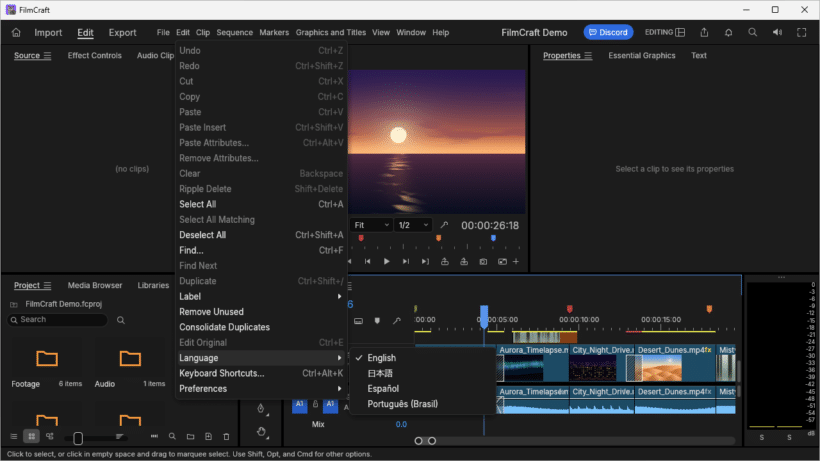Click Consolidate Duplicates menu item
This screenshot has height=461, width=820.
coord(261,327)
